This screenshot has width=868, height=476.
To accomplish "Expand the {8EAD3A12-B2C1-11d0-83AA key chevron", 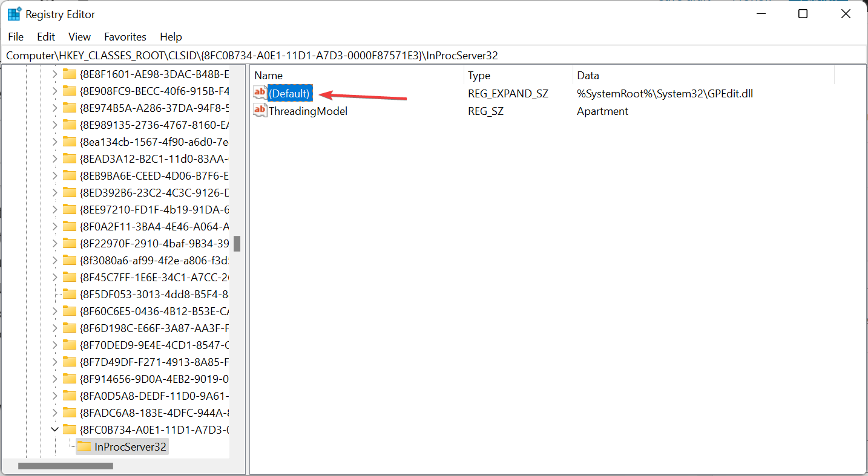I will [x=54, y=159].
